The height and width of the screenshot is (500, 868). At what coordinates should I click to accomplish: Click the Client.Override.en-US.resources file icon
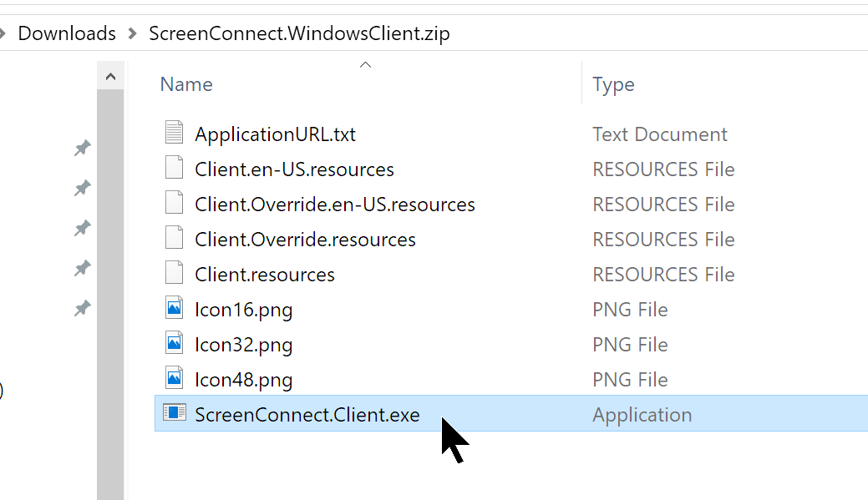coord(174,203)
